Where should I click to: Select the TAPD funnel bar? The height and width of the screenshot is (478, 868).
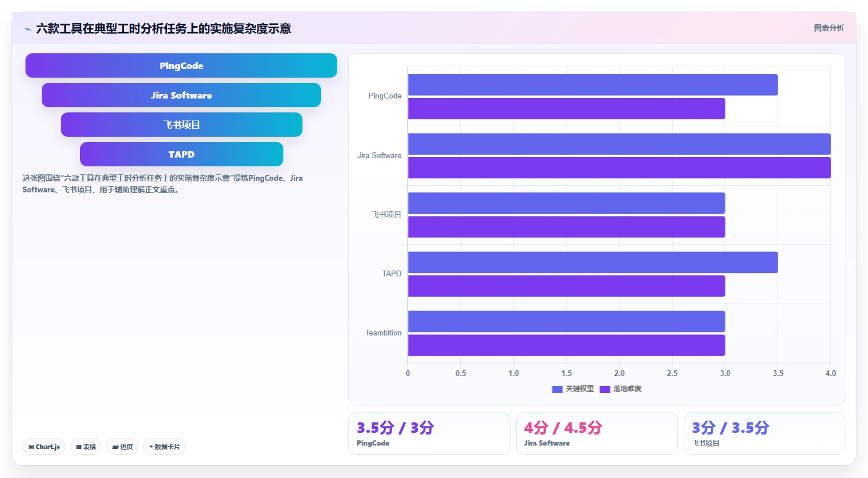(x=181, y=154)
